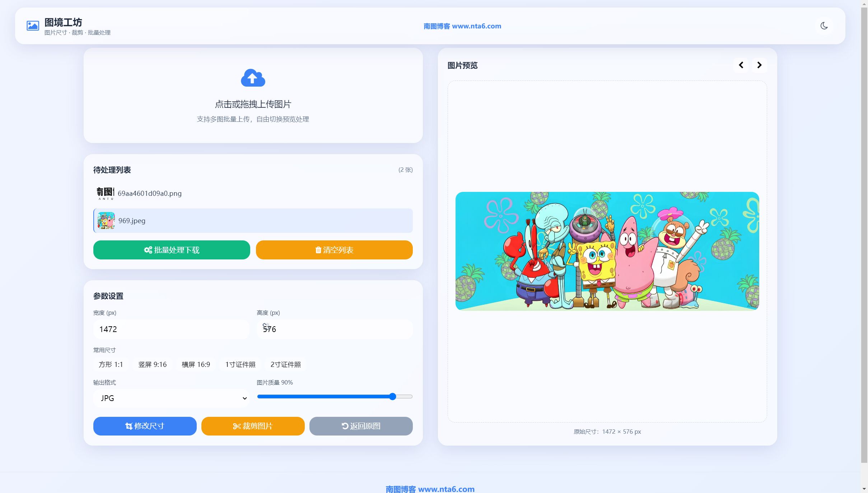Choose the 2寸证件照 preset size
Viewport: 868px width, 493px height.
pos(285,364)
